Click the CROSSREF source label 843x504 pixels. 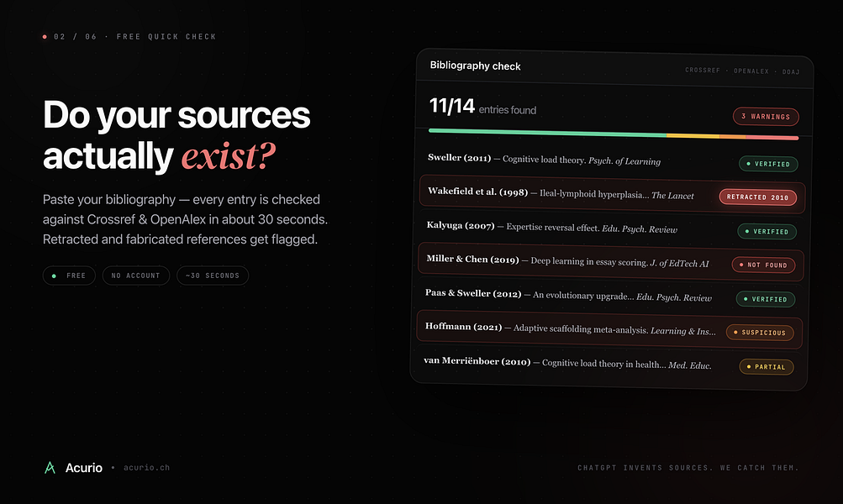click(702, 71)
